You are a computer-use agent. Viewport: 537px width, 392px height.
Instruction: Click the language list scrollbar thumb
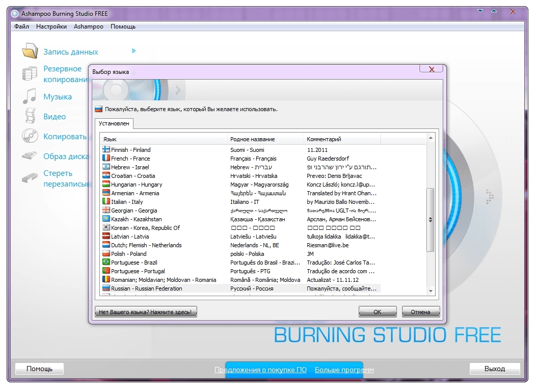click(431, 220)
